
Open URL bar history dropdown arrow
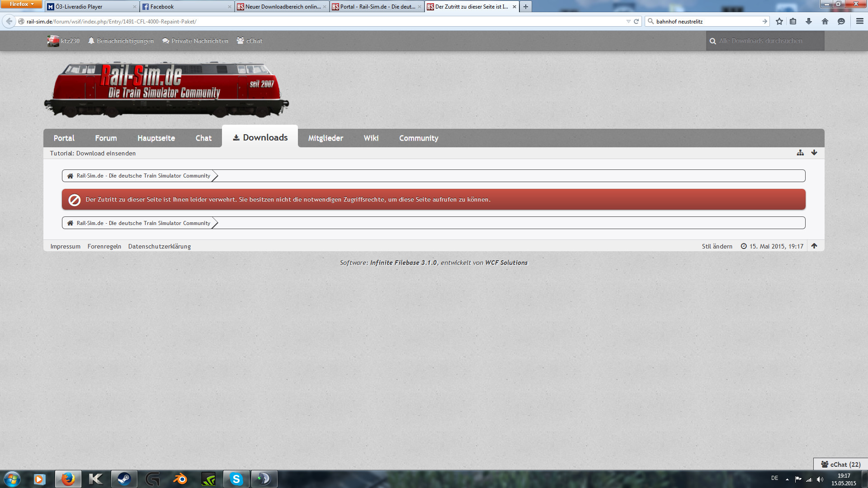[628, 21]
